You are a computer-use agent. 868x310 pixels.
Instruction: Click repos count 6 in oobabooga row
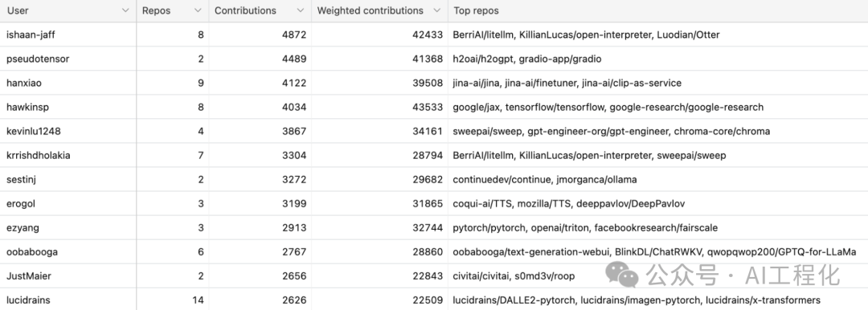pos(201,251)
